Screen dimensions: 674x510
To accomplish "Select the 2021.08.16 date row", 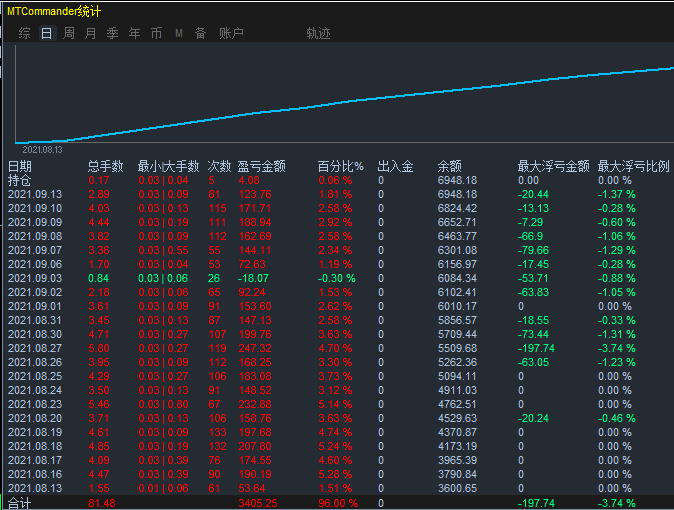I will (35, 474).
